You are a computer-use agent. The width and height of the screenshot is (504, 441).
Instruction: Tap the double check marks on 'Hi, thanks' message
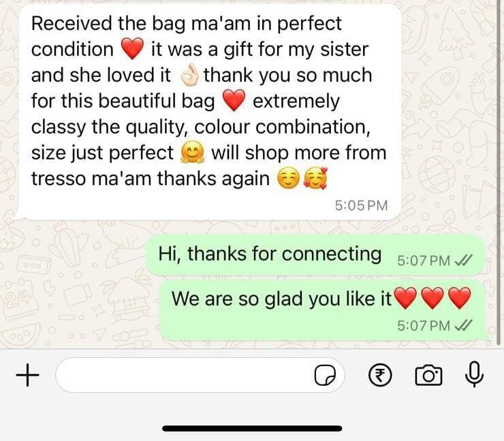point(464,260)
